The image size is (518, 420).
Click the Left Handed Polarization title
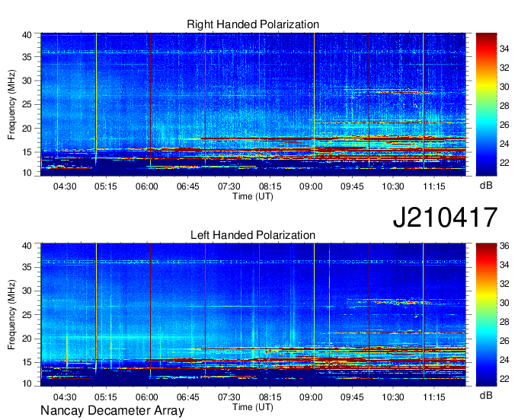click(x=253, y=235)
